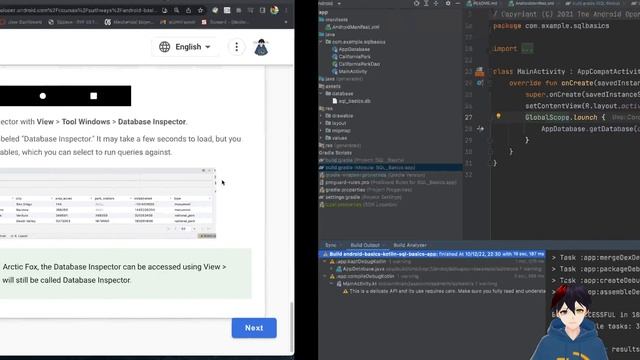This screenshot has width=640, height=360.
Task: Select build.gradle (Module) highlighted row
Action: [390, 168]
